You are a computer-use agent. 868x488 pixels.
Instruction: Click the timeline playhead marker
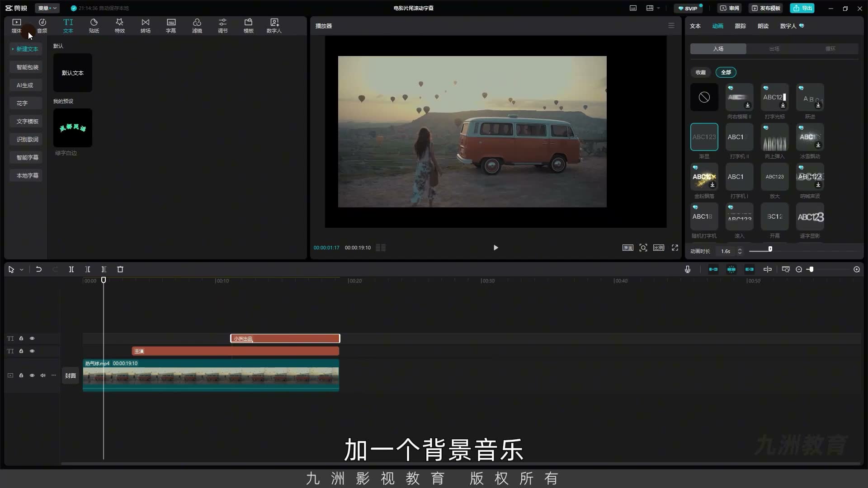pyautogui.click(x=104, y=280)
